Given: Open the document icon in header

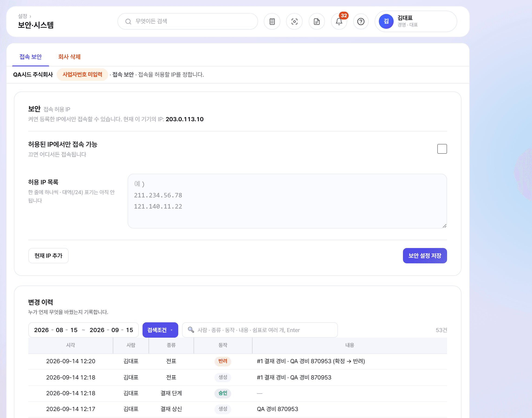Looking at the screenshot, I should (317, 22).
